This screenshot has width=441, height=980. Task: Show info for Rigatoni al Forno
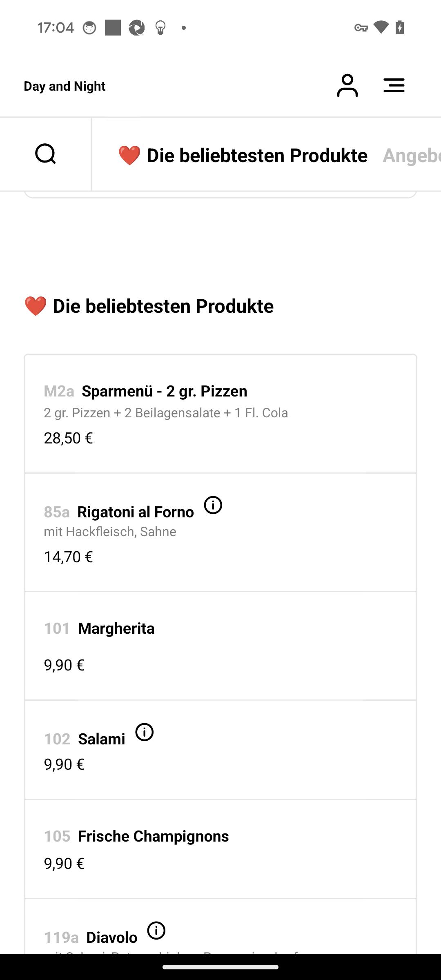click(x=213, y=505)
